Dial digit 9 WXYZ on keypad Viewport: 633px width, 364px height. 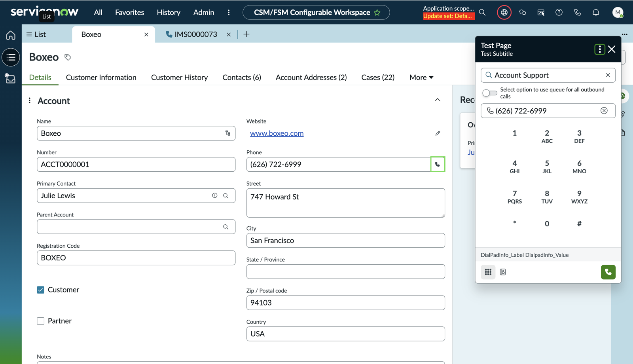[x=579, y=197]
